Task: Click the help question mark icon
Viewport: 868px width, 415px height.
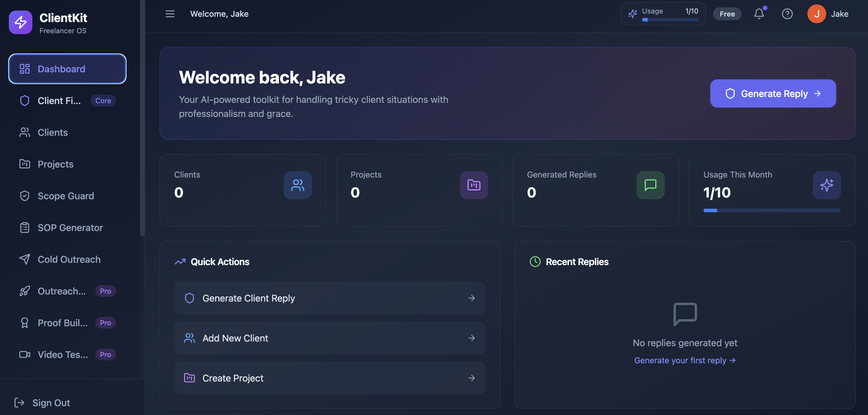Action: pyautogui.click(x=787, y=14)
